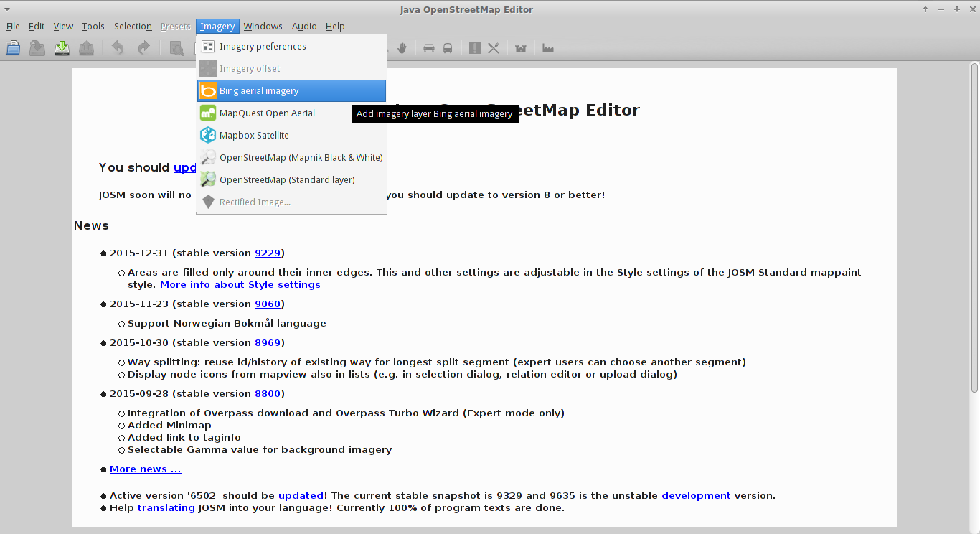This screenshot has width=980, height=534.
Task: Choose Imagery preferences from the menu
Action: 292,46
